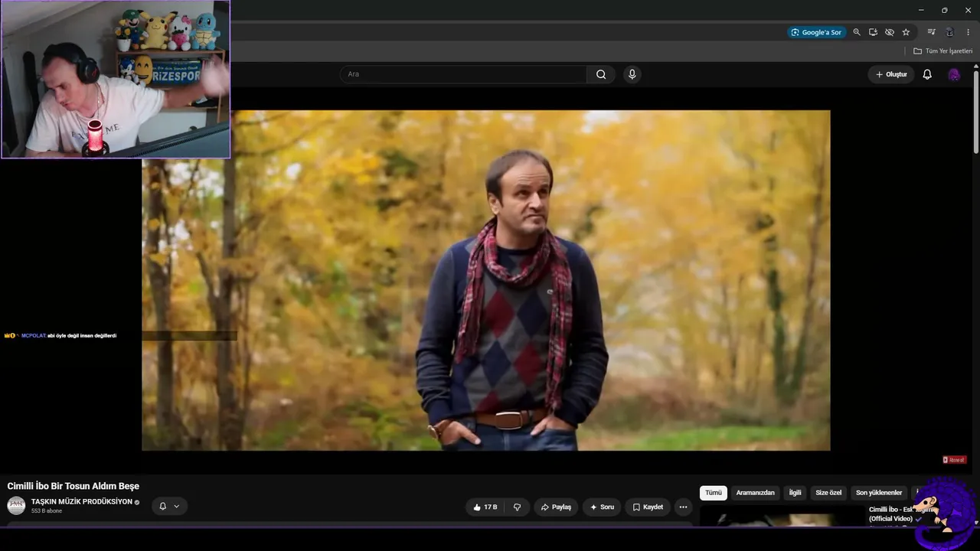This screenshot has width=980, height=551.
Task: Bookmark this page with the star icon
Action: point(906,32)
